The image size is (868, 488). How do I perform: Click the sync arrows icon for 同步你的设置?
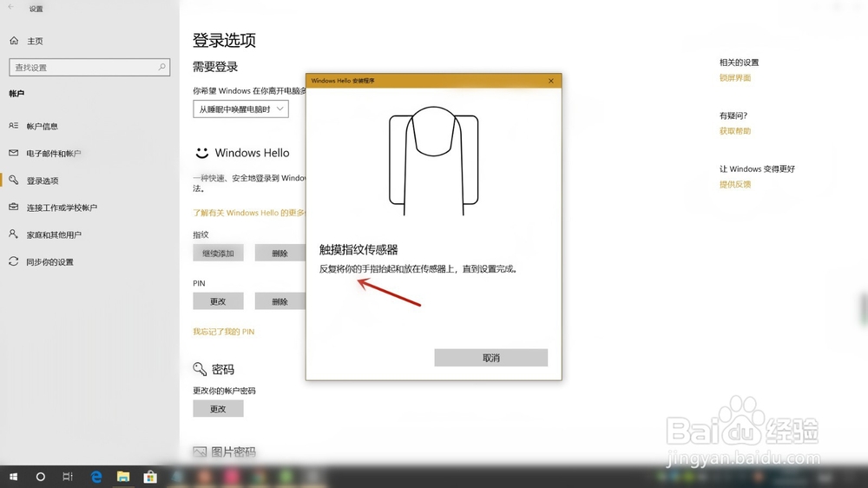click(13, 261)
